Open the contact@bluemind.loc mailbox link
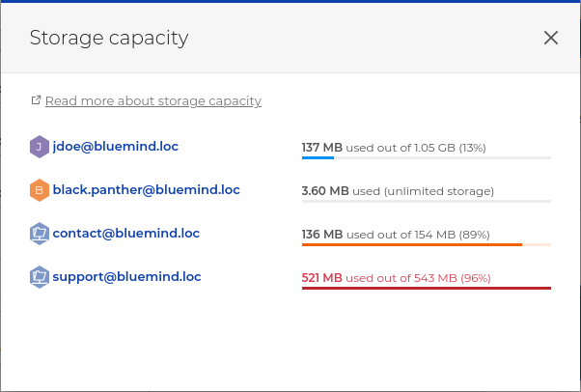 (126, 234)
